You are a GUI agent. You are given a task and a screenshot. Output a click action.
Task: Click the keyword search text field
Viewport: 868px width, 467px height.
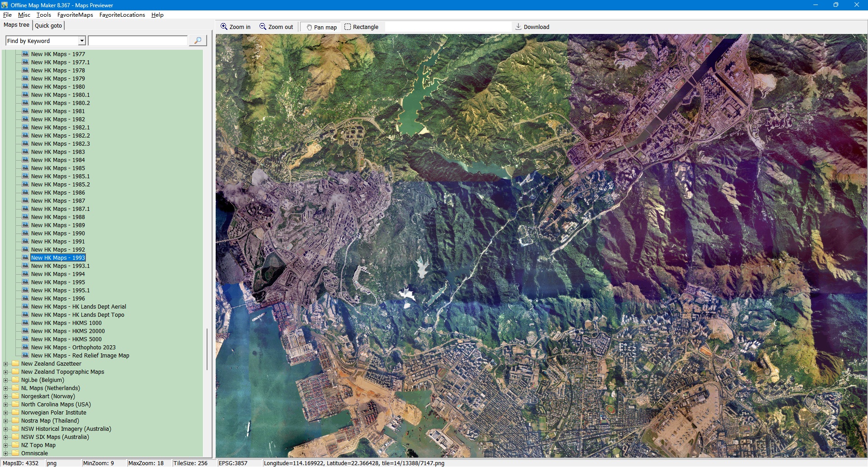tap(137, 41)
